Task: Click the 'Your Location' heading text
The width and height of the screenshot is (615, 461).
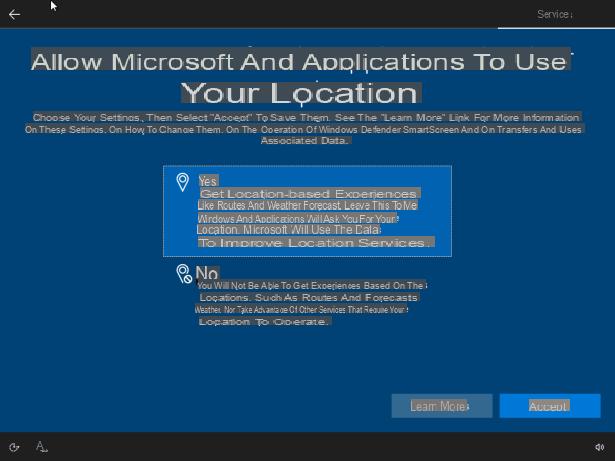Action: (x=301, y=93)
